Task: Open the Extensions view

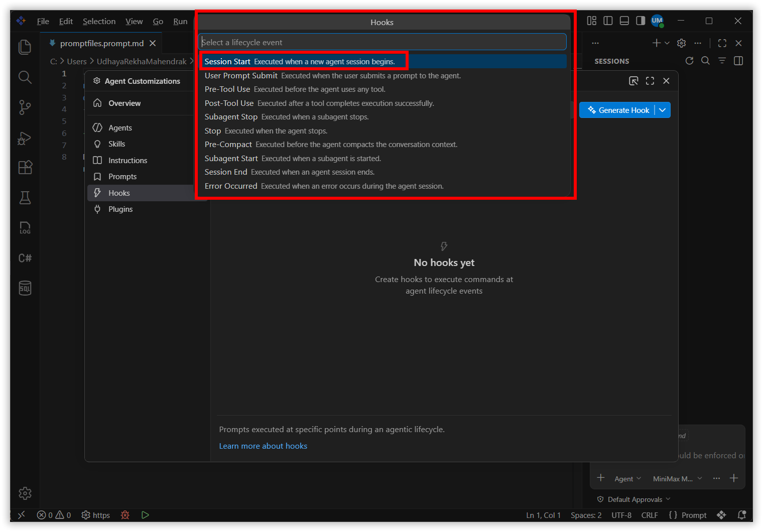Action: (25, 168)
